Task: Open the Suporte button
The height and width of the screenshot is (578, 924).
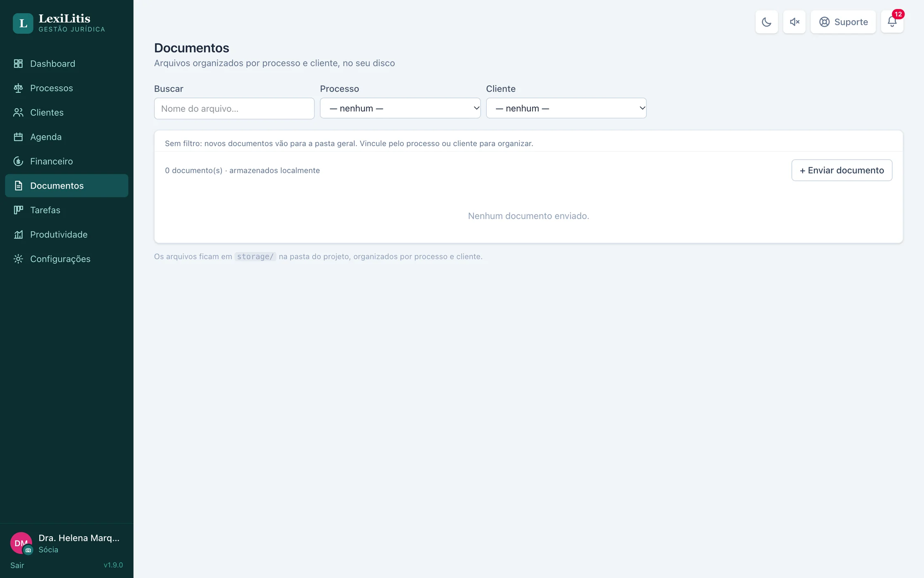Action: (x=843, y=22)
